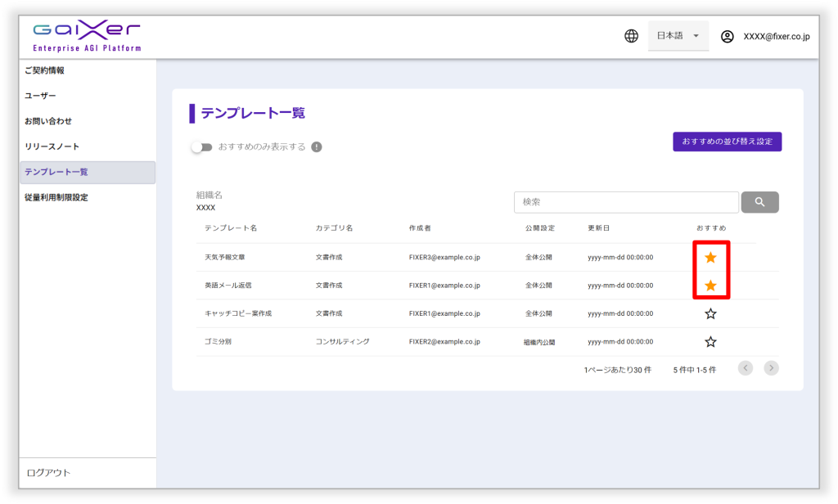Viewport: 838px width, 504px height.
Task: Open the 日本語 language dropdown
Action: 678,36
